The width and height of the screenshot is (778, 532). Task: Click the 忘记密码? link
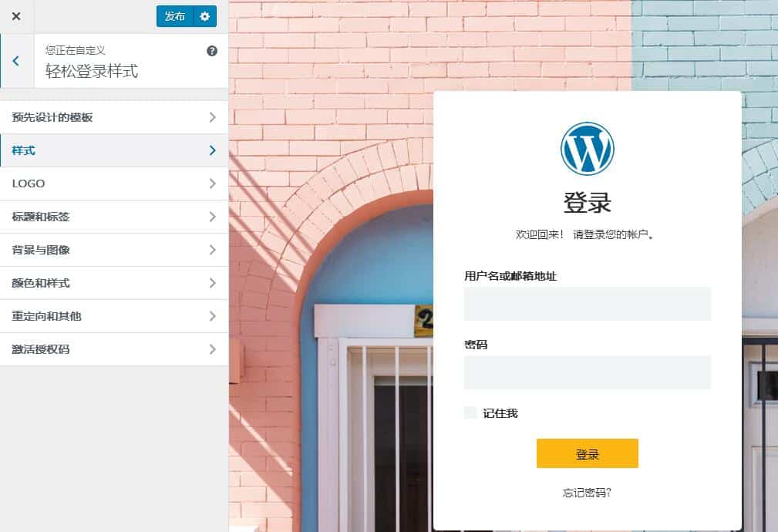587,493
